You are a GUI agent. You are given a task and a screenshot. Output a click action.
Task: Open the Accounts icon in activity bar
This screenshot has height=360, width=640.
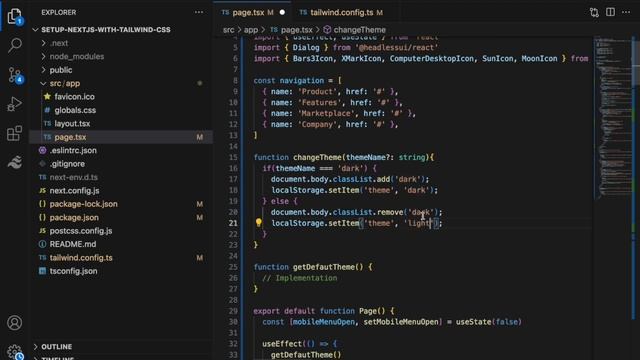coord(15,323)
